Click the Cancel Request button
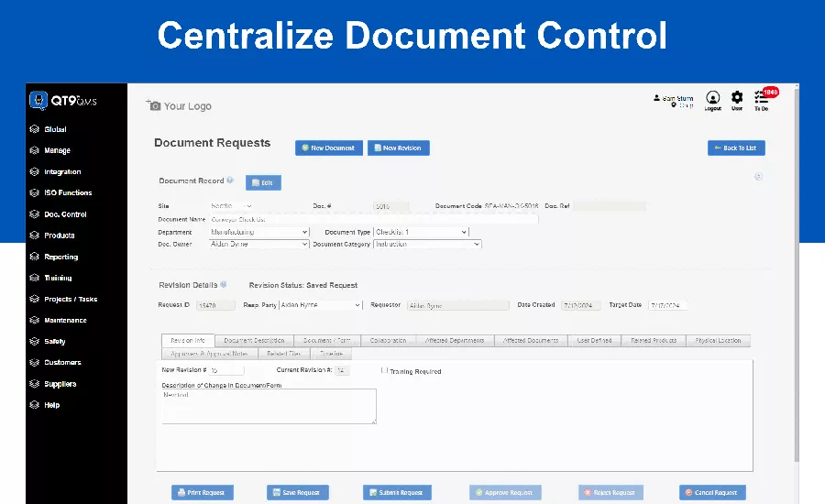The height and width of the screenshot is (504, 825). pyautogui.click(x=712, y=492)
